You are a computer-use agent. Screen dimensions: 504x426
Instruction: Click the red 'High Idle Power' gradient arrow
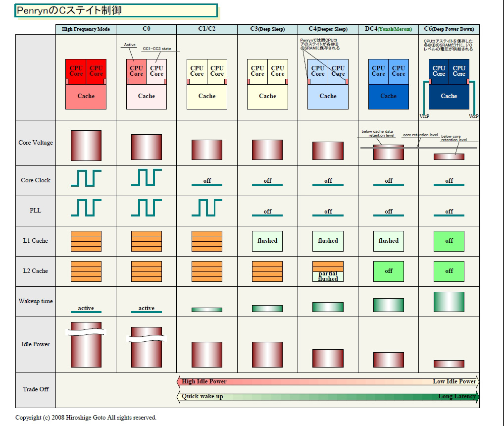pyautogui.click(x=328, y=381)
